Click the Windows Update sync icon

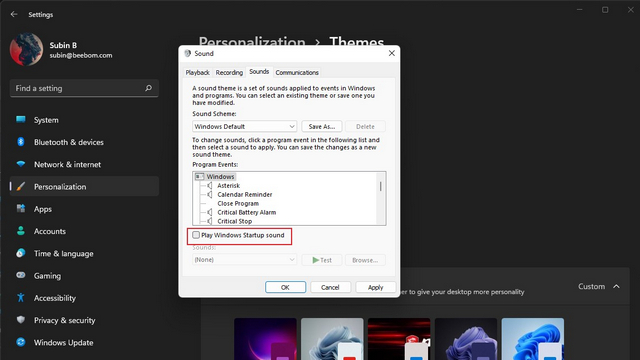pyautogui.click(x=21, y=342)
